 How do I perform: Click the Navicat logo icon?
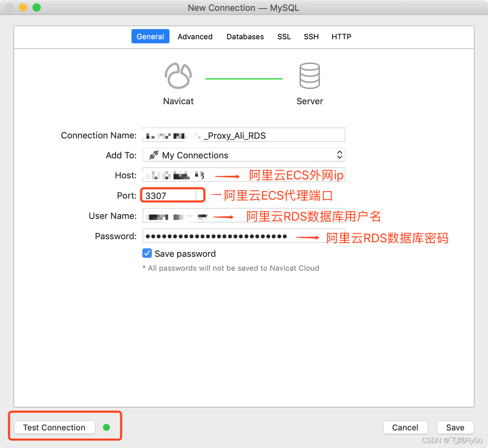[178, 76]
